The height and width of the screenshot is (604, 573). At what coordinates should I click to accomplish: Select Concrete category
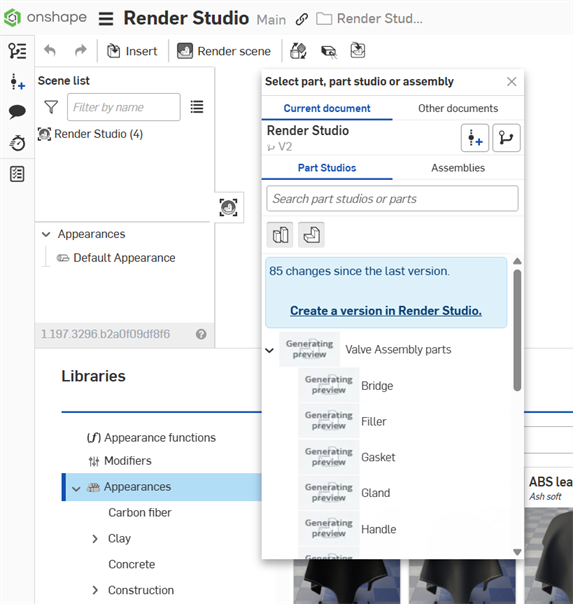tap(132, 564)
